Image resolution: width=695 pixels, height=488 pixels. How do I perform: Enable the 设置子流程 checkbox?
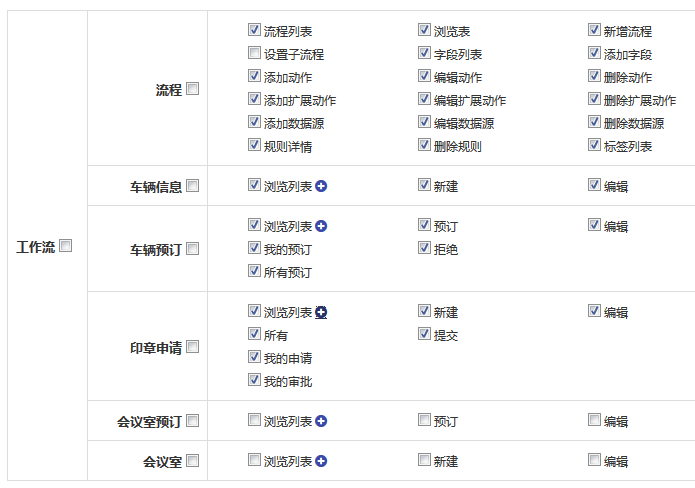click(254, 53)
